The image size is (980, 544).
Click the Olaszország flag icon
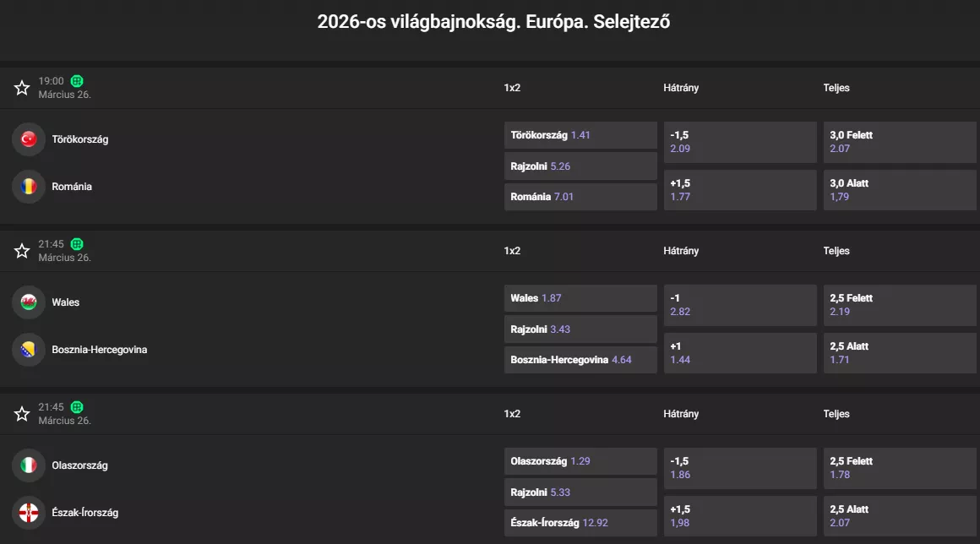pos(28,465)
